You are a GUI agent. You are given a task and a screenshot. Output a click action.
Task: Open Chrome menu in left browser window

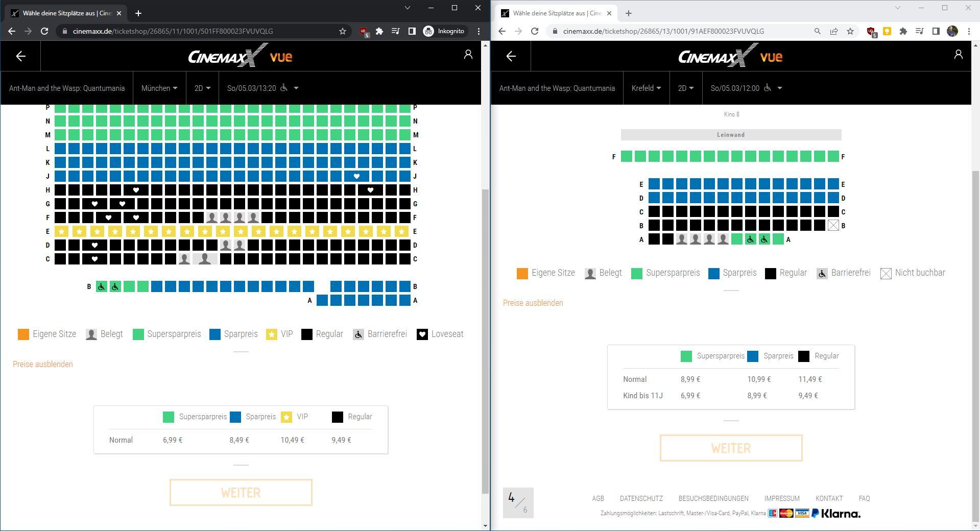(479, 31)
